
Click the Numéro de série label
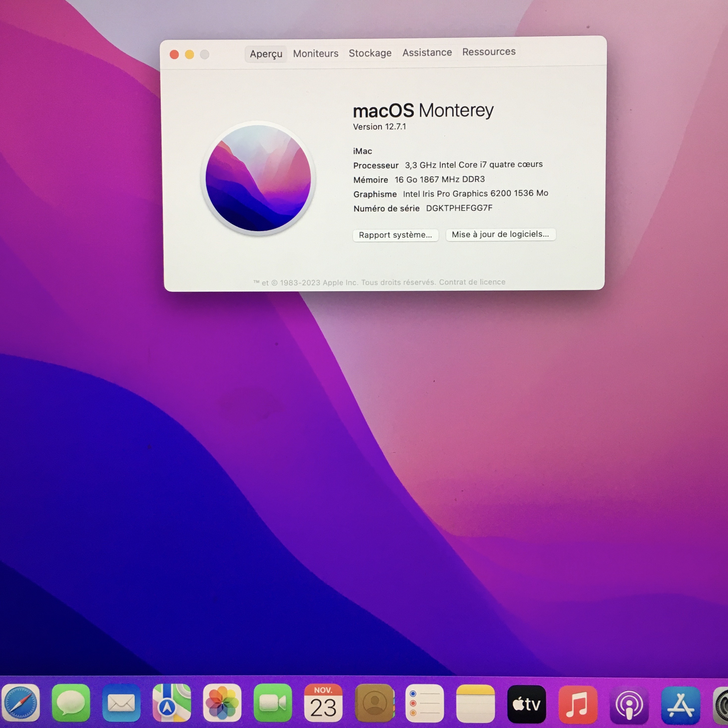pos(386,208)
